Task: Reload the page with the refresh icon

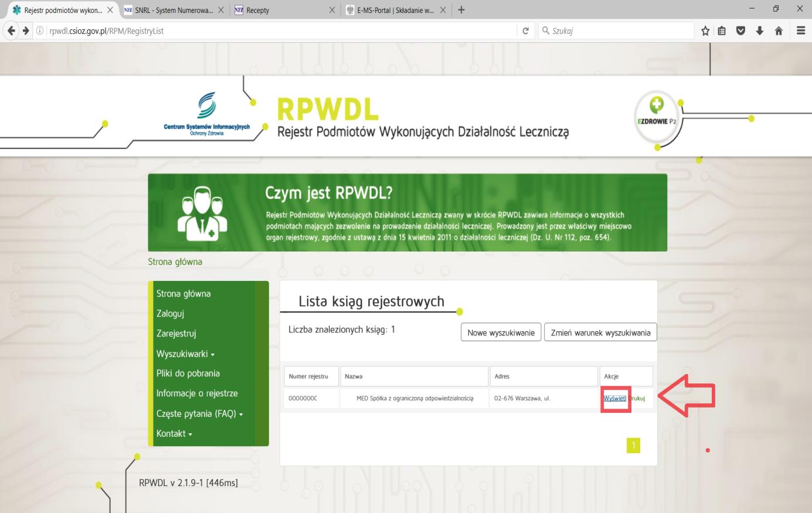Action: pyautogui.click(x=525, y=30)
